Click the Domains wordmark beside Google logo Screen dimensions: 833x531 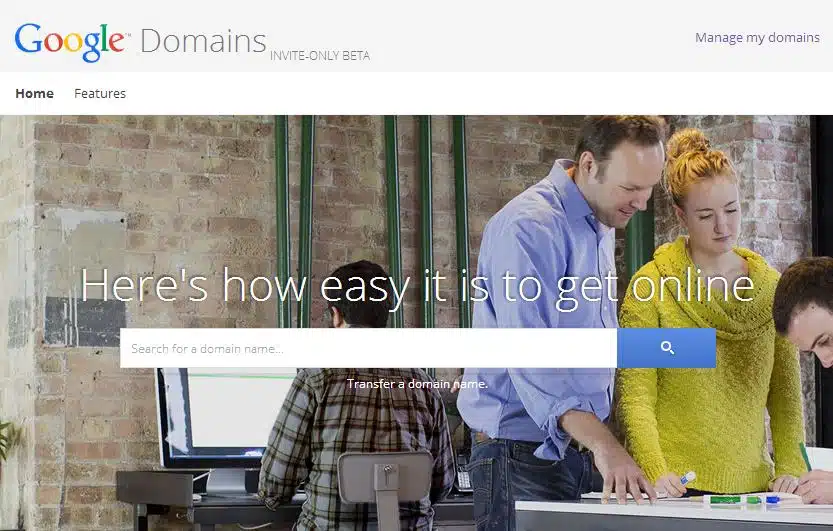tap(203, 41)
